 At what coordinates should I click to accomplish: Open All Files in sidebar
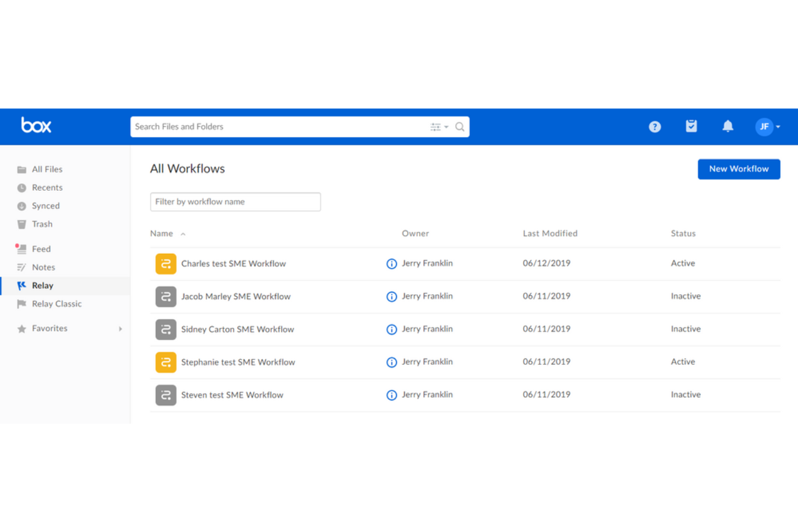[47, 169]
